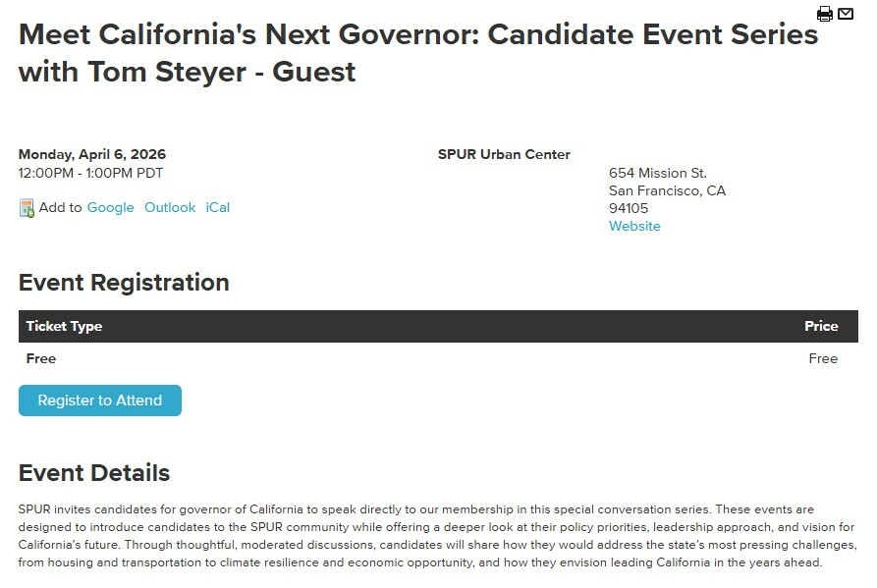Select the Free ticket type row label
877x588 pixels.
(x=41, y=358)
